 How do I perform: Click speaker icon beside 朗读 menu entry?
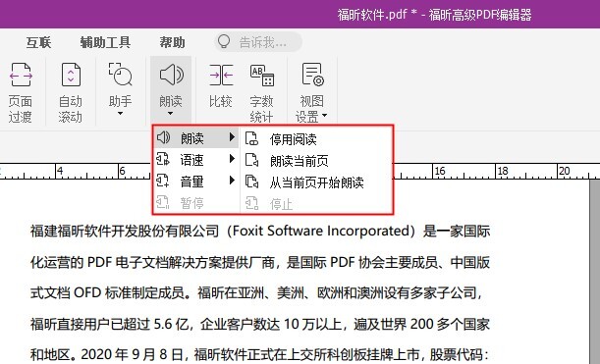point(163,137)
